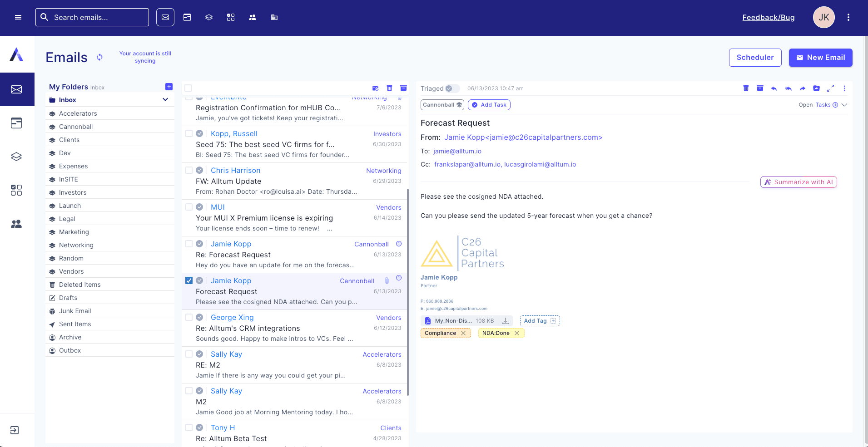
Task: Expand the email to full screen
Action: coord(830,88)
